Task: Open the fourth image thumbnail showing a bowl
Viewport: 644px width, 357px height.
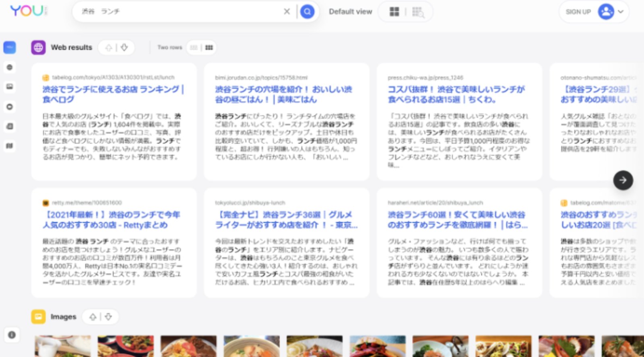Action: pyautogui.click(x=252, y=346)
